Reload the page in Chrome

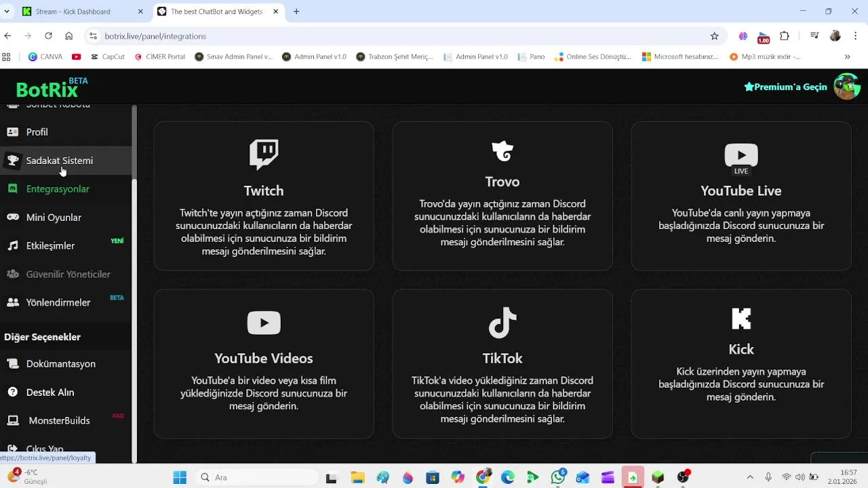click(48, 36)
